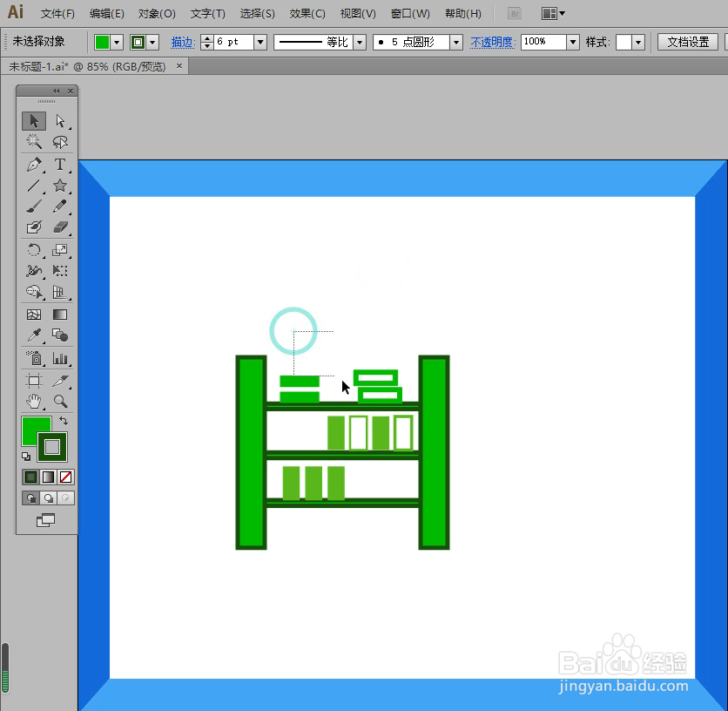
Task: Select the Zoom tool
Action: click(60, 402)
